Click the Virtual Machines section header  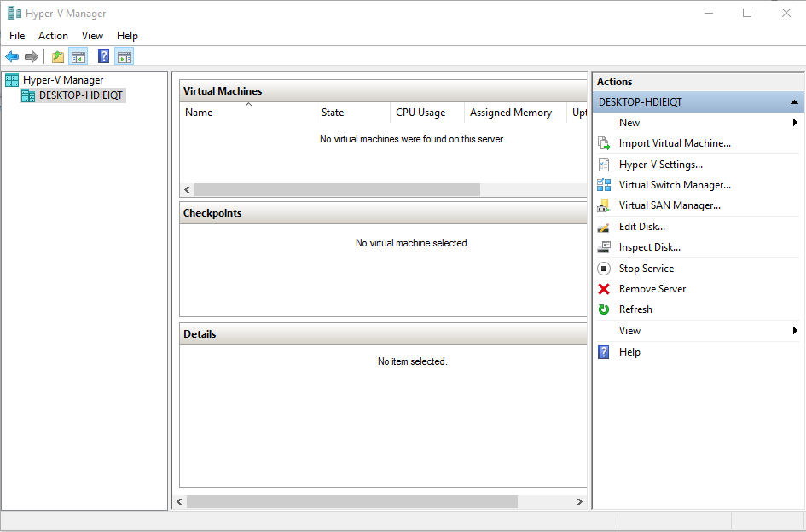click(x=383, y=91)
